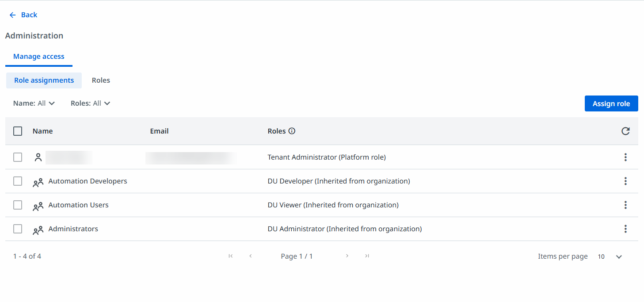Tick the Automation Users row checkbox
Viewport: 644px width, 302px height.
[18, 205]
